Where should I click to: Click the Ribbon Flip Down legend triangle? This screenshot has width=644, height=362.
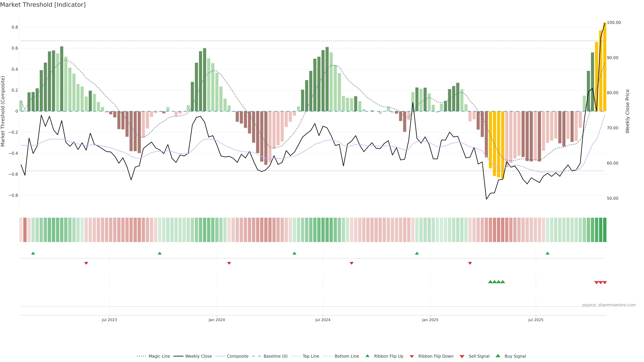[412, 356]
